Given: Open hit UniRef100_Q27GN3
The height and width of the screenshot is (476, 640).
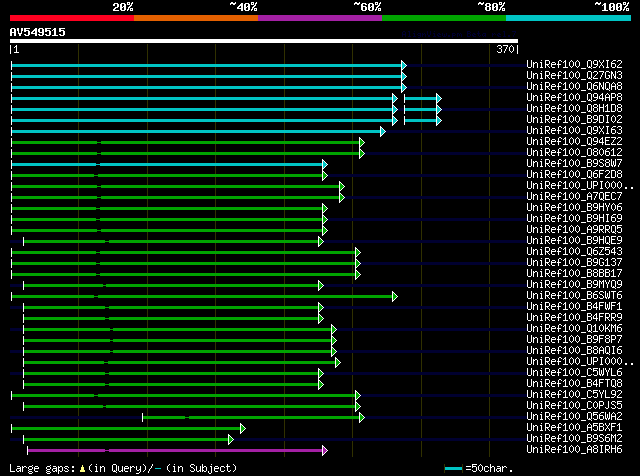Looking at the screenshot, I should (574, 75).
